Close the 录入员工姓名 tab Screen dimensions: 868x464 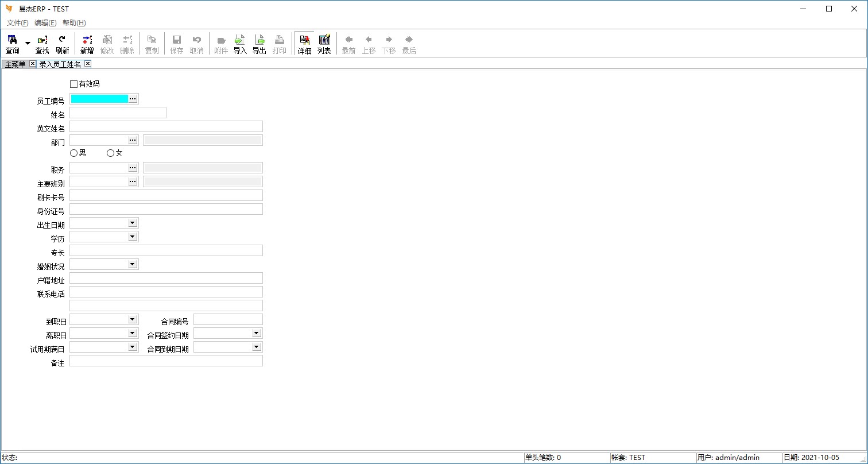[x=88, y=64]
